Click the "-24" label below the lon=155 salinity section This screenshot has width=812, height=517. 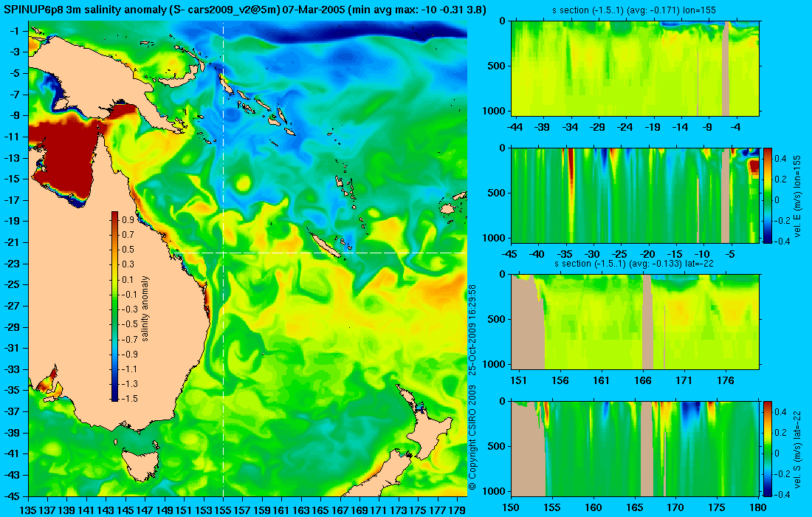[x=625, y=127]
